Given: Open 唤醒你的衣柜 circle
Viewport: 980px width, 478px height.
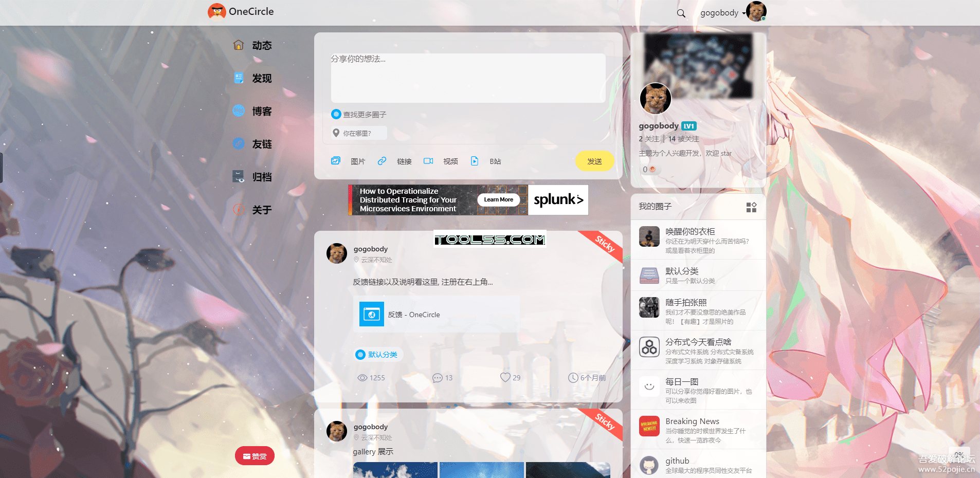Looking at the screenshot, I should pyautogui.click(x=698, y=240).
